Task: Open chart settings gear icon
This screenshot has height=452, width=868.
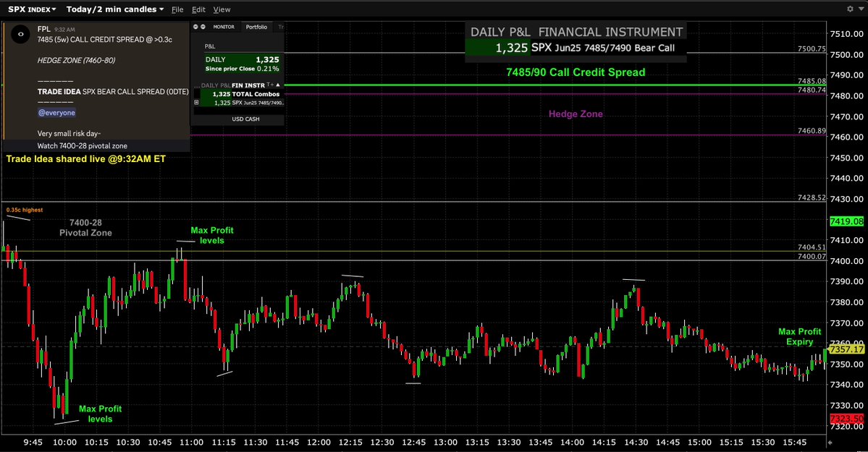Action: [x=850, y=9]
